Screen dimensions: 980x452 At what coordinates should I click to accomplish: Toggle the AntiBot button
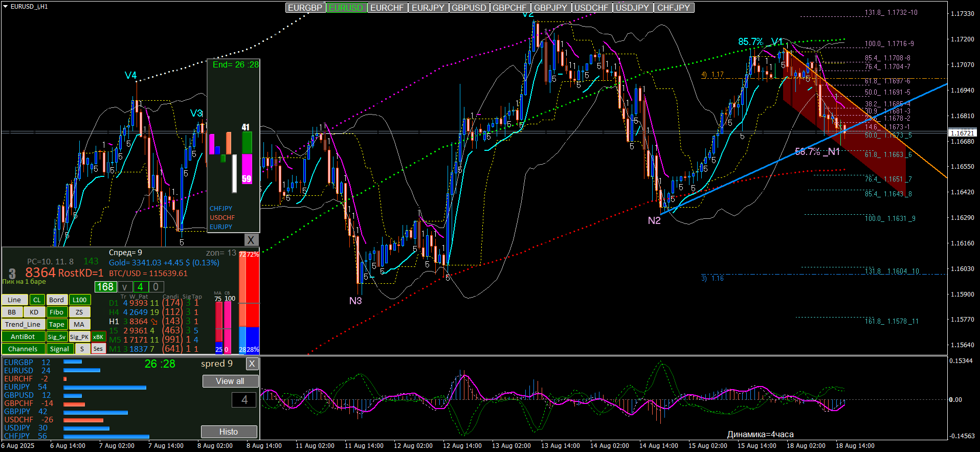tap(23, 336)
